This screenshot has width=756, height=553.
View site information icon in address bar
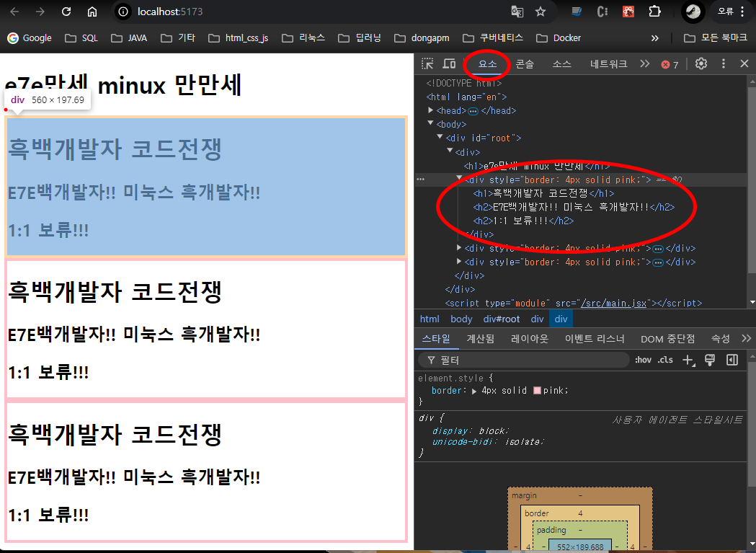tap(123, 12)
